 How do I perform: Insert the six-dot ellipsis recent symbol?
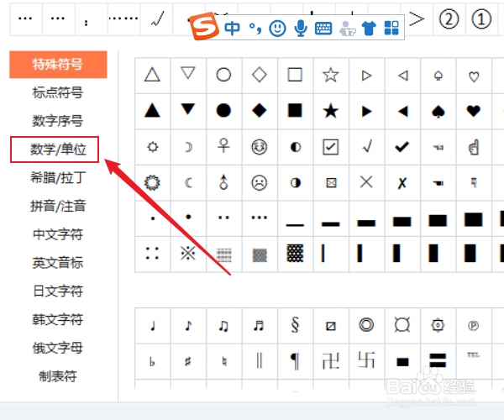click(x=123, y=19)
